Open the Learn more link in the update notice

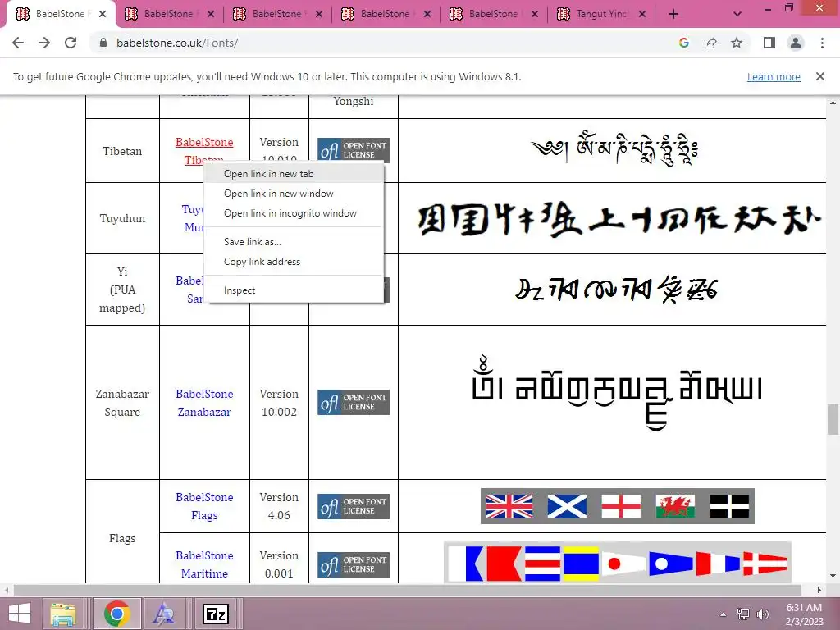coord(774,76)
